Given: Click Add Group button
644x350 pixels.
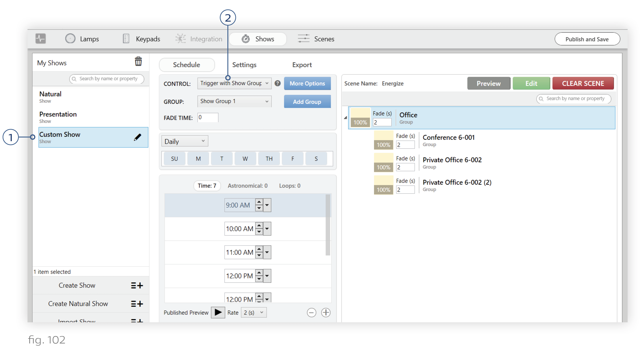Looking at the screenshot, I should [x=307, y=102].
